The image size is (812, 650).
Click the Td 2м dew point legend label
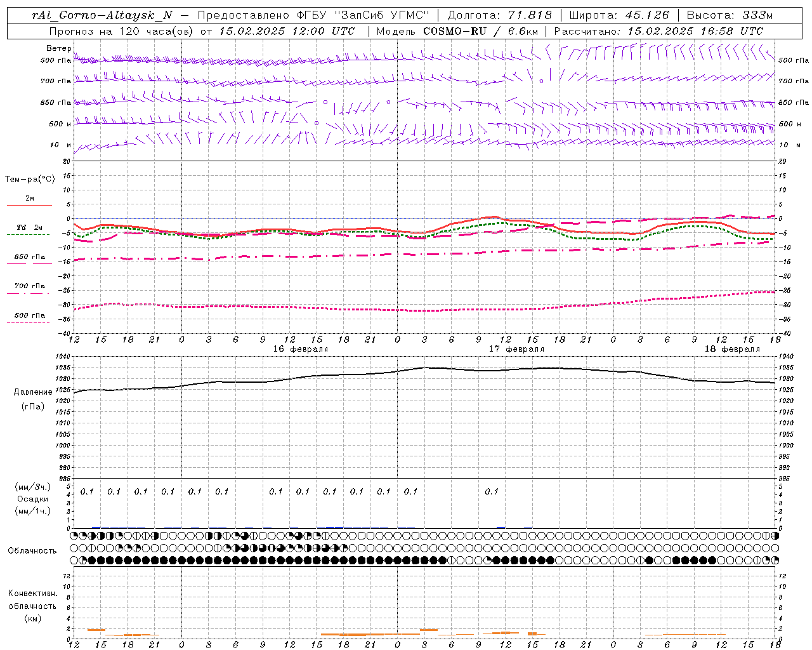pyautogui.click(x=30, y=227)
